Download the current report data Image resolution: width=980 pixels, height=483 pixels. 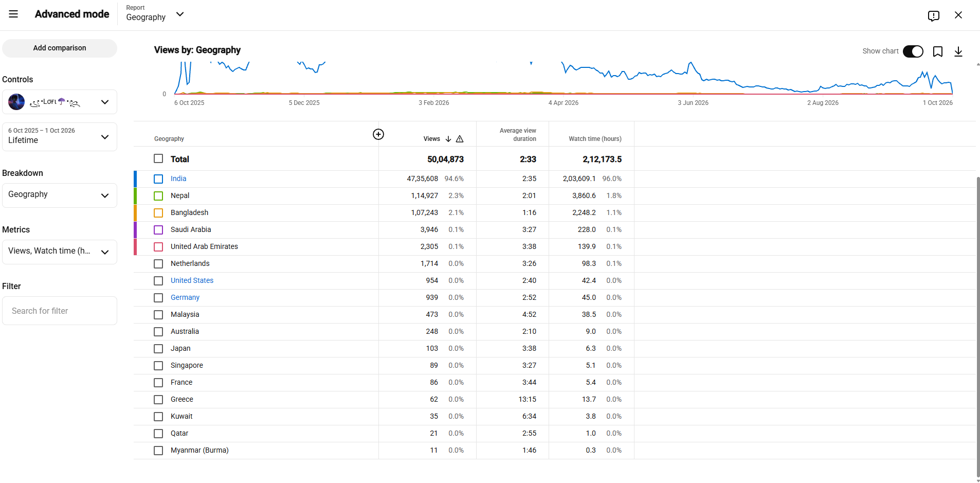958,51
